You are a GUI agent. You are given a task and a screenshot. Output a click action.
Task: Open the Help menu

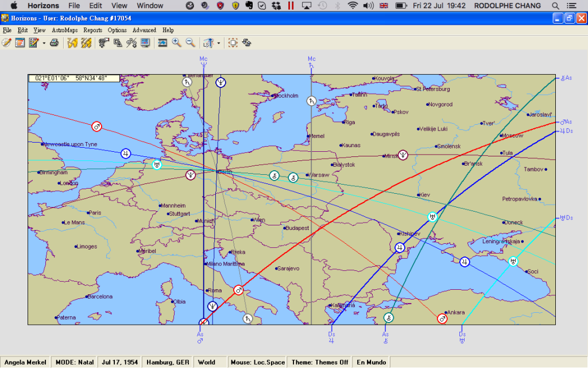point(168,30)
